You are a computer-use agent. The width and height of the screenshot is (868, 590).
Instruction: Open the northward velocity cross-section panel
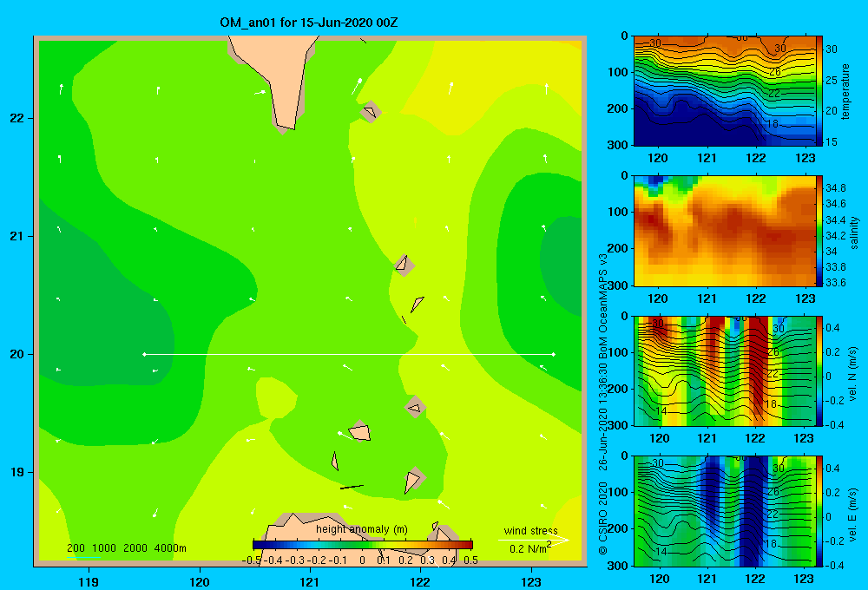(x=725, y=370)
